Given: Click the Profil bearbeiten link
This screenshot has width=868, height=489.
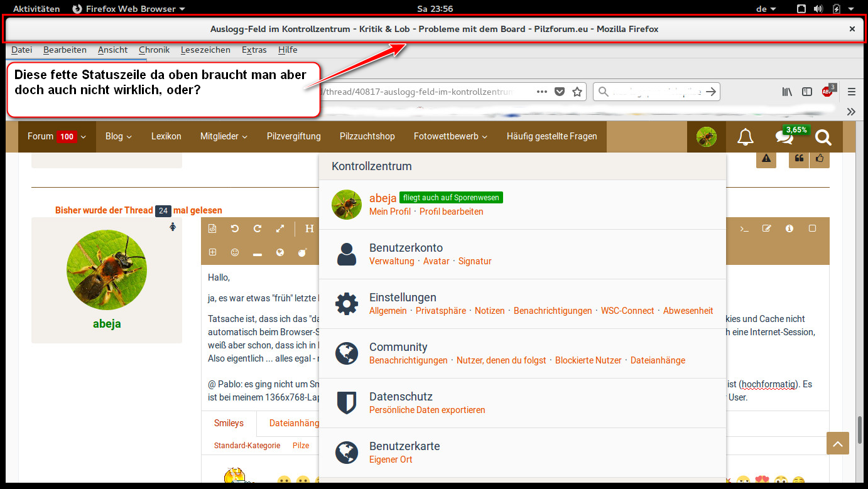Looking at the screenshot, I should [451, 212].
